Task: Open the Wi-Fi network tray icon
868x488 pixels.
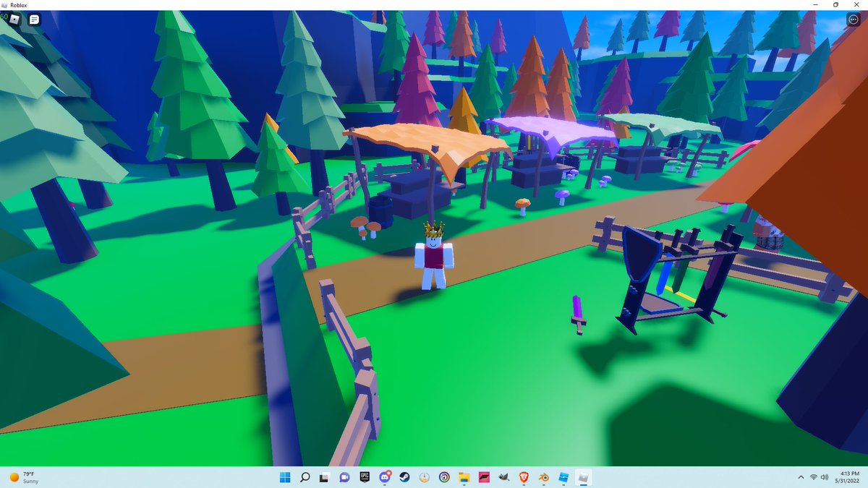Action: pos(814,477)
